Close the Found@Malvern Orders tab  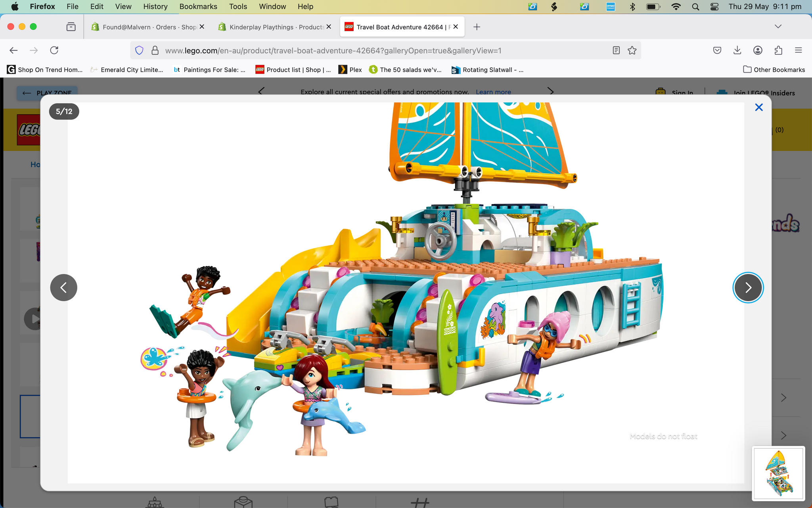pos(202,27)
